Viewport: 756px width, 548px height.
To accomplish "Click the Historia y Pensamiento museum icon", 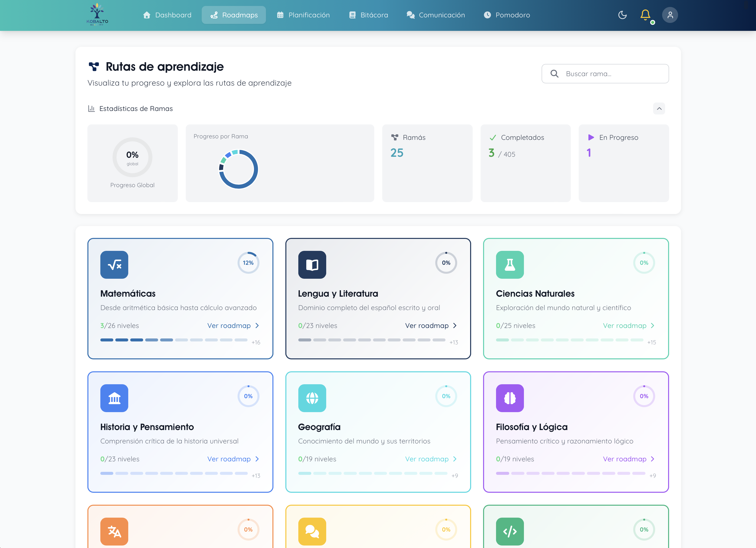I will point(114,398).
